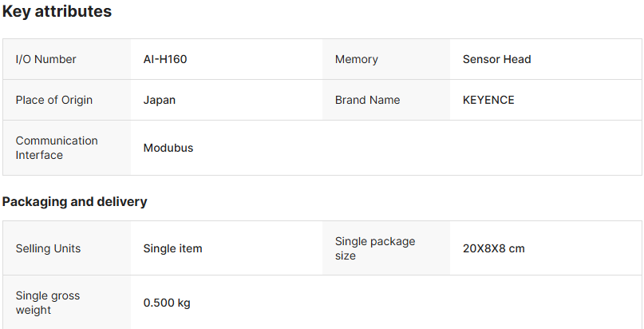Screen dimensions: 644x329
Task: Select the Modubus value text
Action: (x=168, y=148)
